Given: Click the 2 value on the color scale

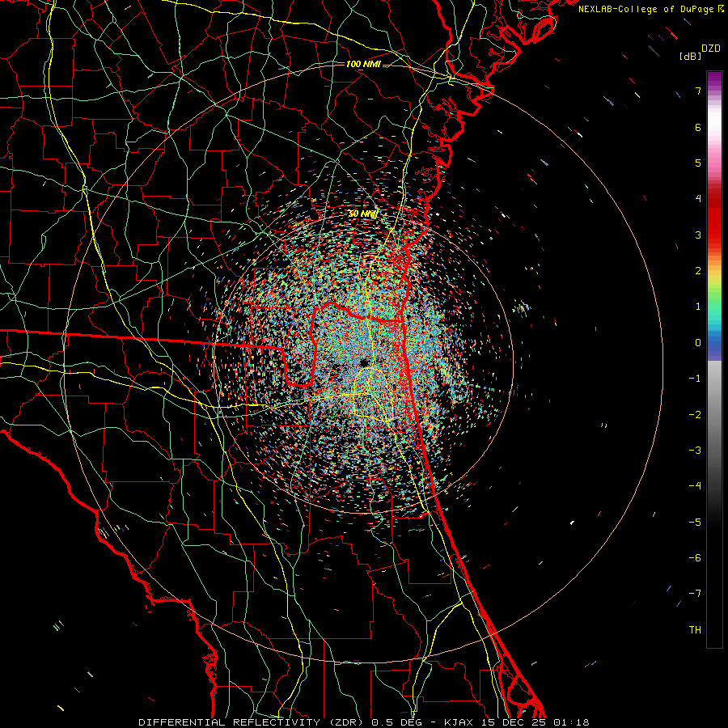Looking at the screenshot, I should coord(698,271).
